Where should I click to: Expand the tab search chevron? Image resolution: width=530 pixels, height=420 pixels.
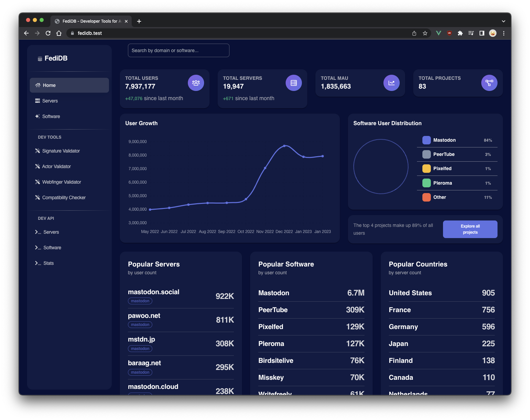(x=504, y=21)
